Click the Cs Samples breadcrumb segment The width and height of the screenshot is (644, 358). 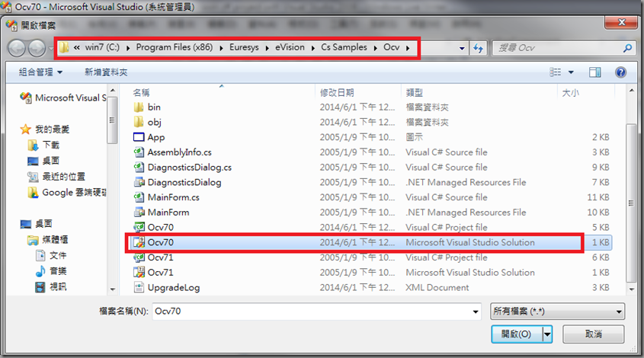344,48
